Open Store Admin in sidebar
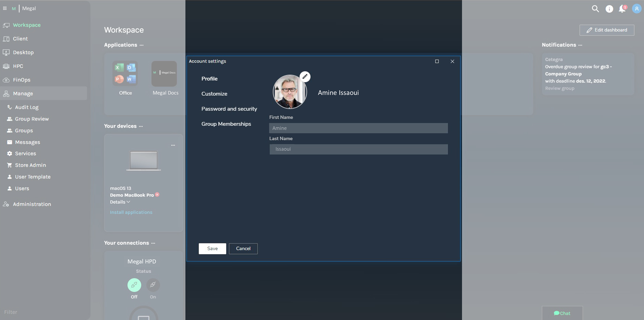Image resolution: width=644 pixels, height=320 pixels. (30, 165)
